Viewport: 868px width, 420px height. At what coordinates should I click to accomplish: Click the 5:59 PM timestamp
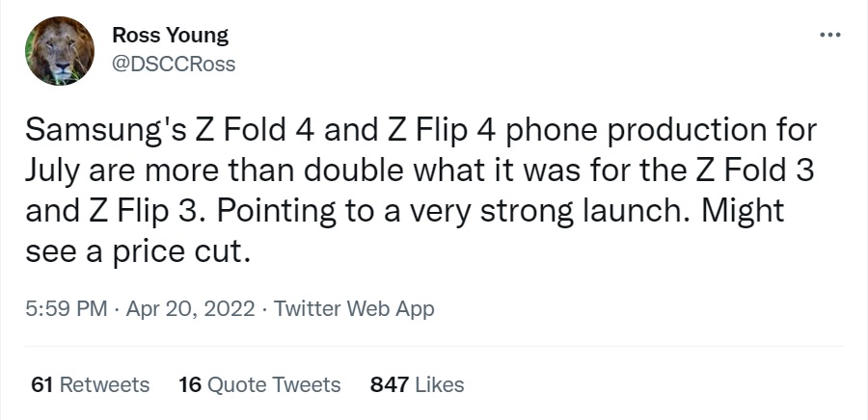[x=63, y=309]
